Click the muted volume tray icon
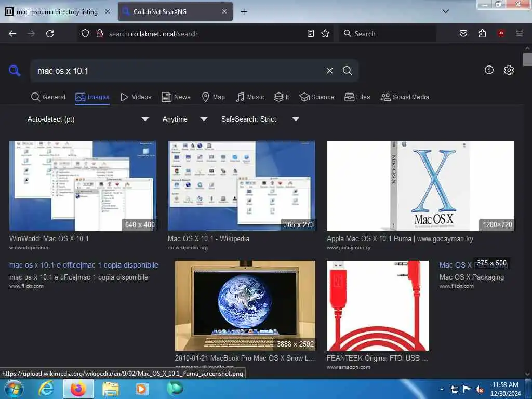Screen dimensions: 532x399 (480, 390)
